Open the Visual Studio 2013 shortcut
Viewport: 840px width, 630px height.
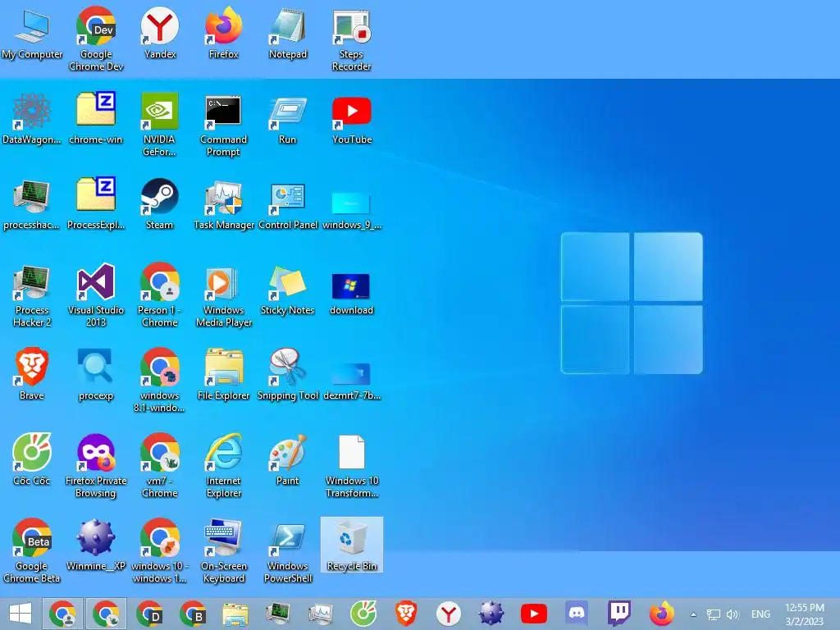pos(96,295)
